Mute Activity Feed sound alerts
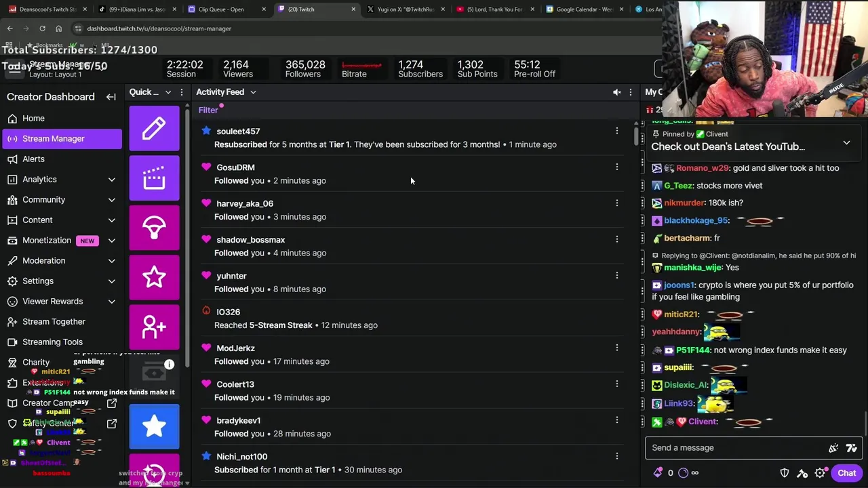 pos(616,92)
